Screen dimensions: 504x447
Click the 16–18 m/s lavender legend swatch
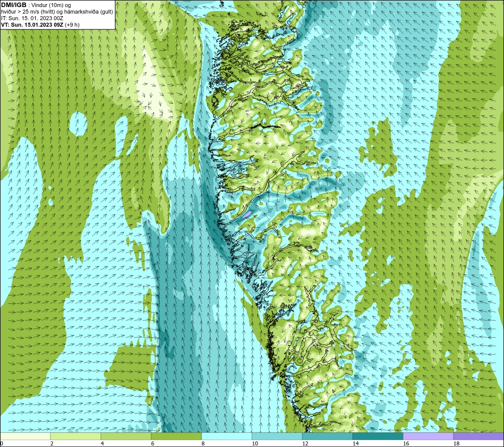[428, 436]
